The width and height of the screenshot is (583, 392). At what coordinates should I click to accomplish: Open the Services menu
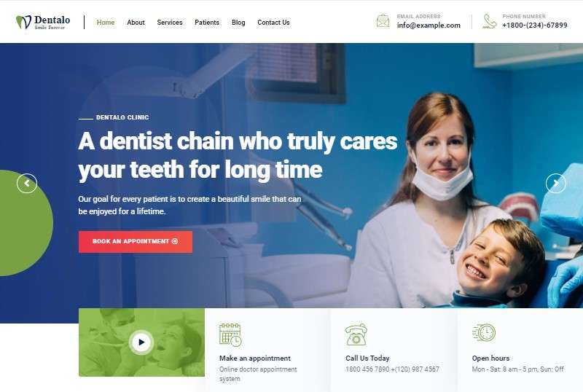coord(170,23)
